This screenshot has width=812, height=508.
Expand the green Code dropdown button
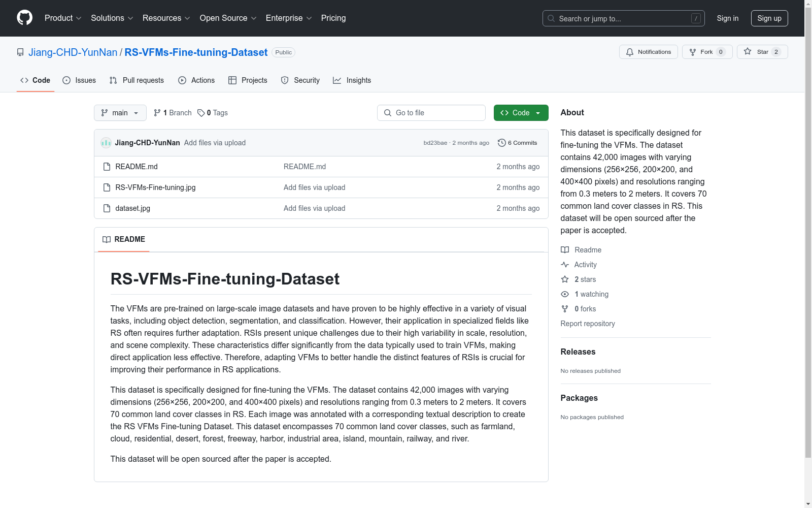point(521,113)
